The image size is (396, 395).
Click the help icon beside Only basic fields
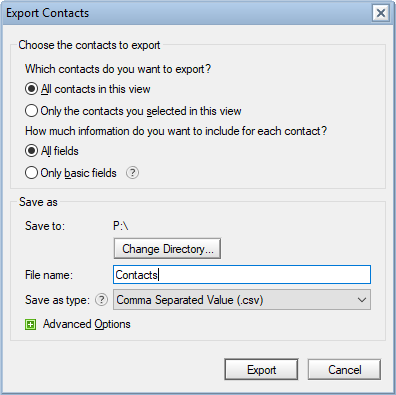coord(132,173)
